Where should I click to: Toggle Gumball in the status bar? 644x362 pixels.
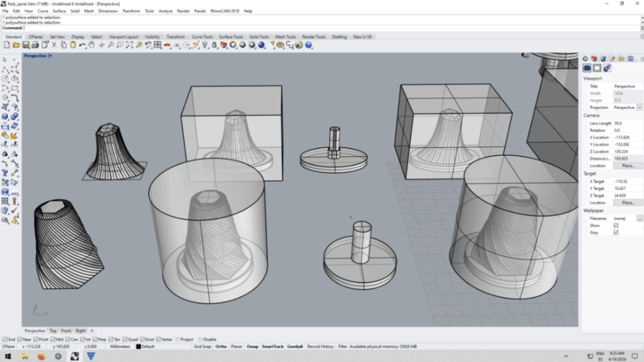click(295, 347)
